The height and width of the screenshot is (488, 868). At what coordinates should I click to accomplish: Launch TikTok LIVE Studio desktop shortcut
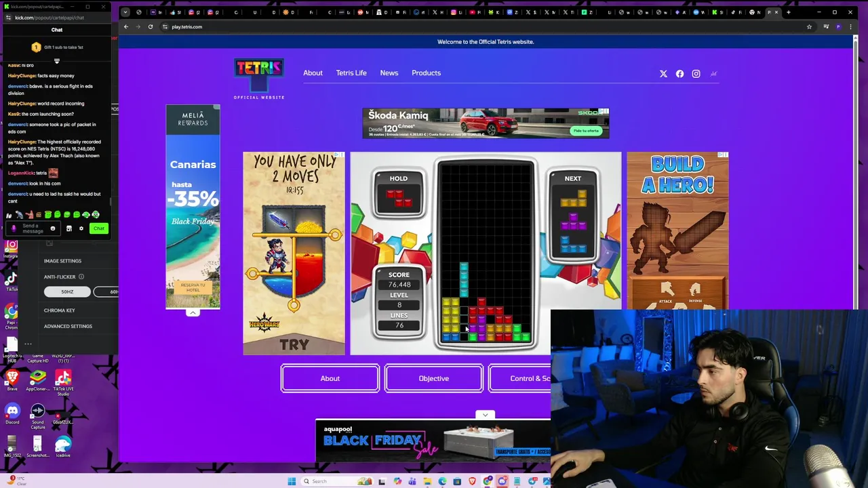point(63,382)
